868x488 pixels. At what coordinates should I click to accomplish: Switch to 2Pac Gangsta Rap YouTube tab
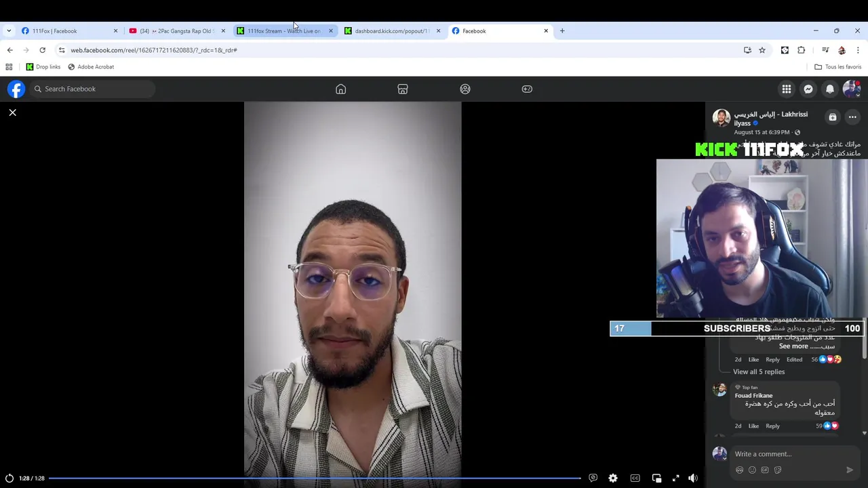(178, 30)
